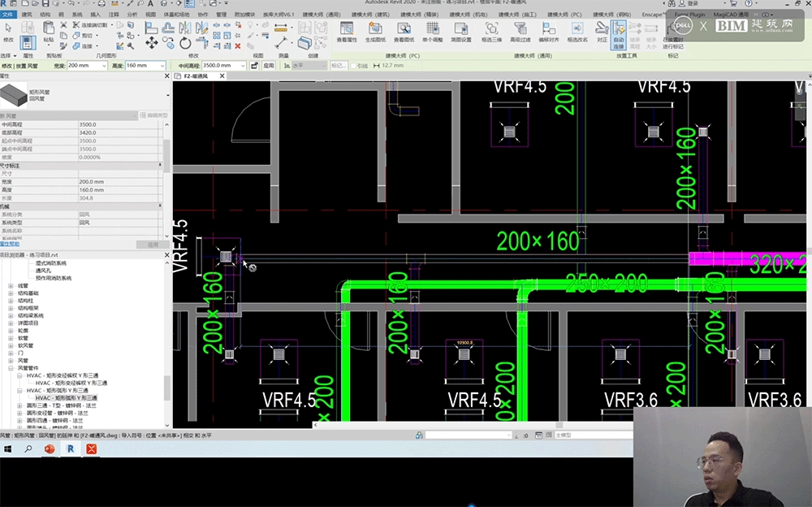Toggle the Properties palette button in ribbon

click(28, 43)
